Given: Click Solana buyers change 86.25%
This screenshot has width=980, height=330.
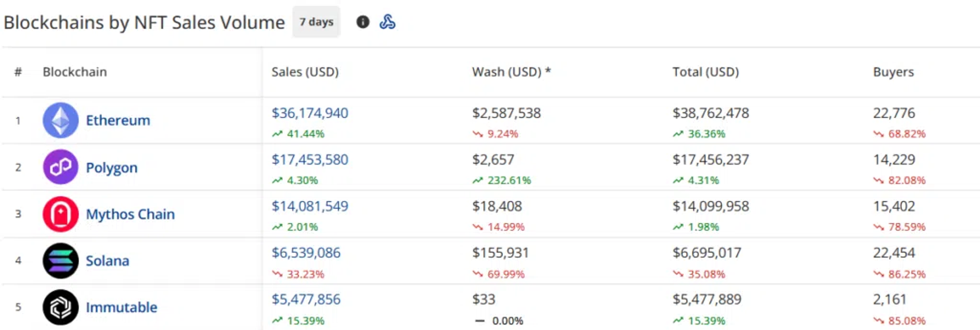Looking at the screenshot, I should click(x=907, y=274).
